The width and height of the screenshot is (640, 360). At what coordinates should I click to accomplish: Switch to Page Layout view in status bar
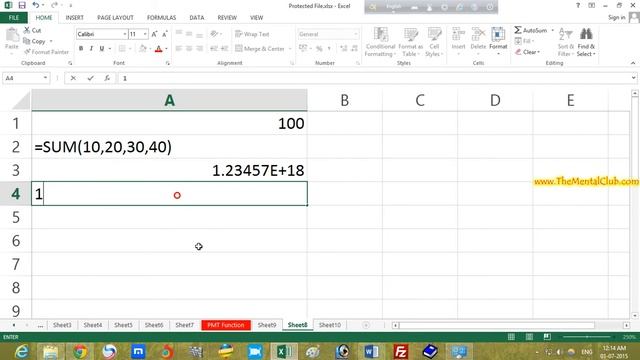[529, 337]
